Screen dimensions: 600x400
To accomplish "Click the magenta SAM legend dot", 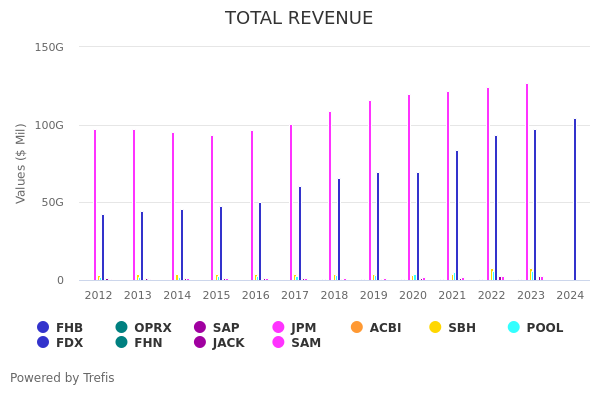I will [278, 343].
